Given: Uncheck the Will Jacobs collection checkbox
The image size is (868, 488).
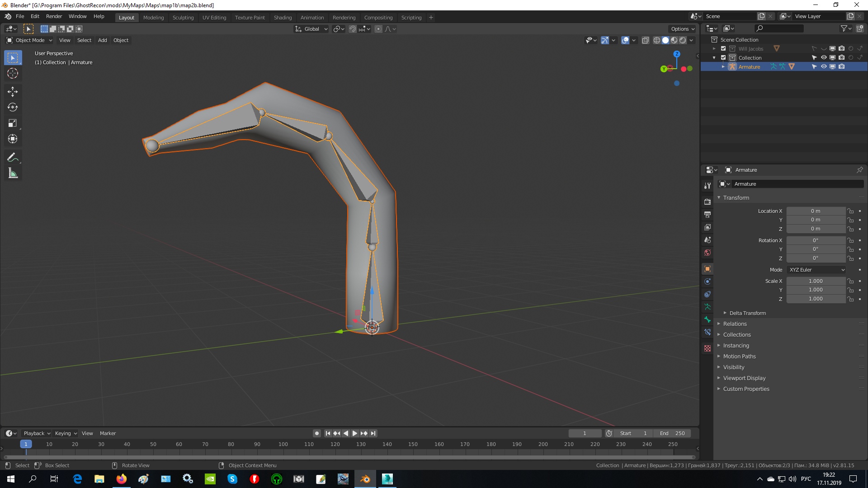Looking at the screenshot, I should pos(723,49).
